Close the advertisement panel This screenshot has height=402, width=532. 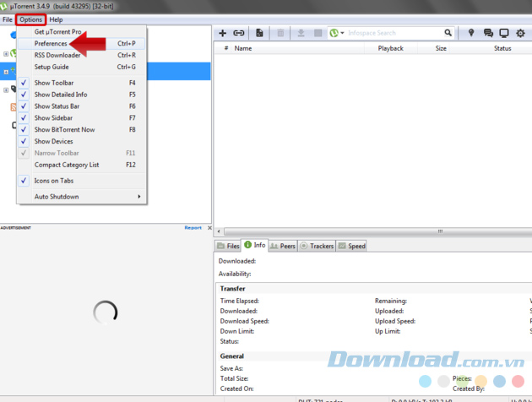point(209,228)
